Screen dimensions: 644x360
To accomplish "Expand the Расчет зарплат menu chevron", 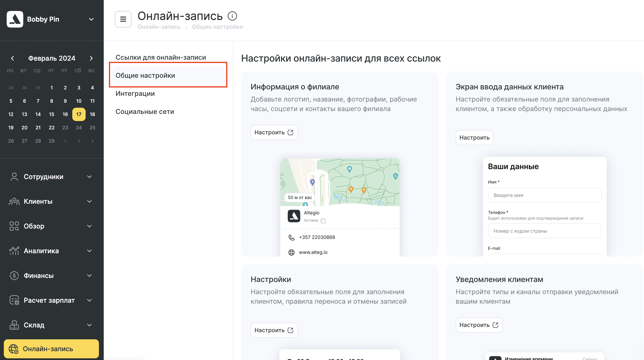I will tap(89, 301).
